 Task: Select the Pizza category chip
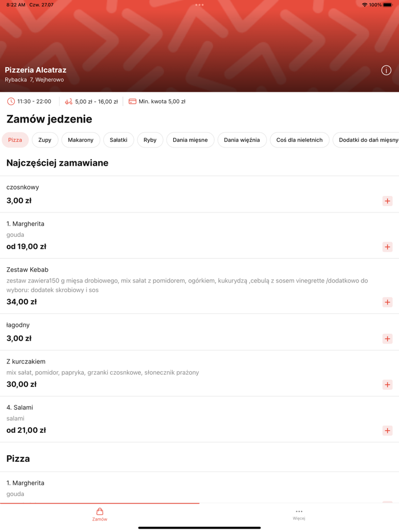point(15,140)
